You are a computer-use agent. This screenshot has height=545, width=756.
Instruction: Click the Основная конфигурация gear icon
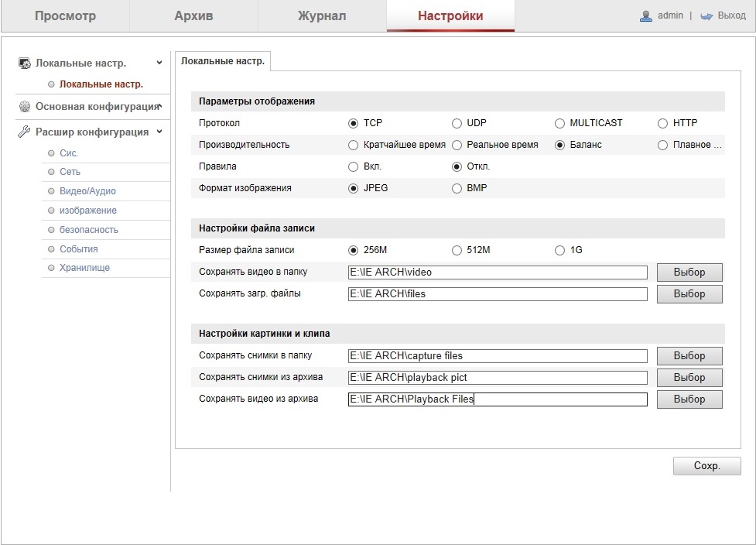(24, 107)
